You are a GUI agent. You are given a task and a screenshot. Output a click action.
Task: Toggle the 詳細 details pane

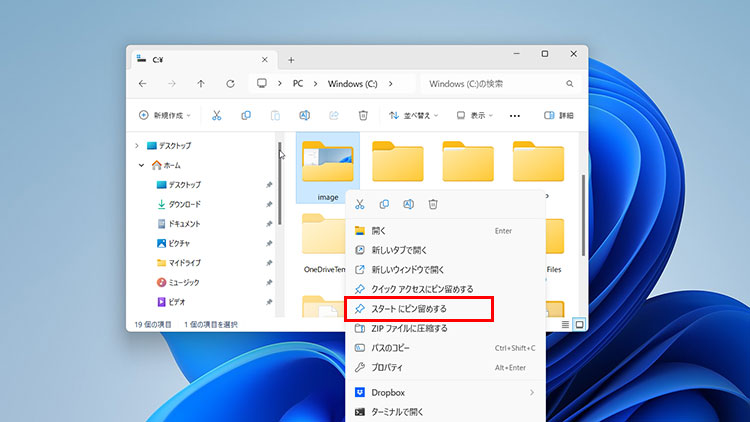point(559,115)
